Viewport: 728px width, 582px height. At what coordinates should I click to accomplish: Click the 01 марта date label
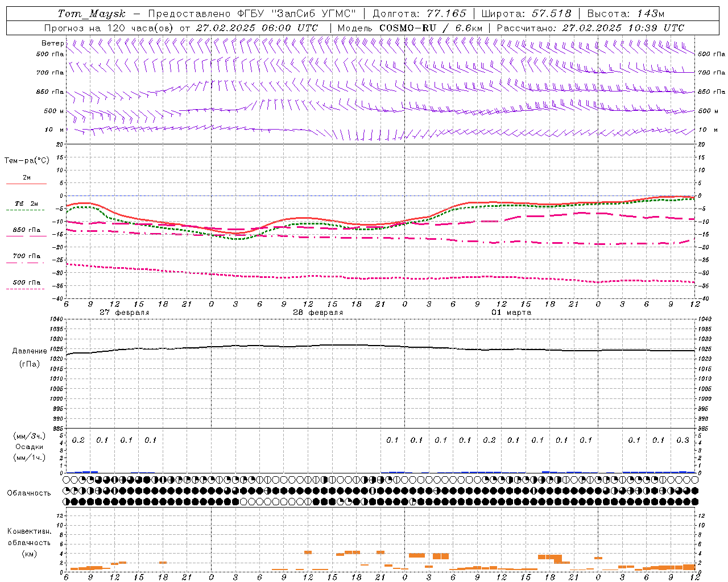tap(511, 313)
